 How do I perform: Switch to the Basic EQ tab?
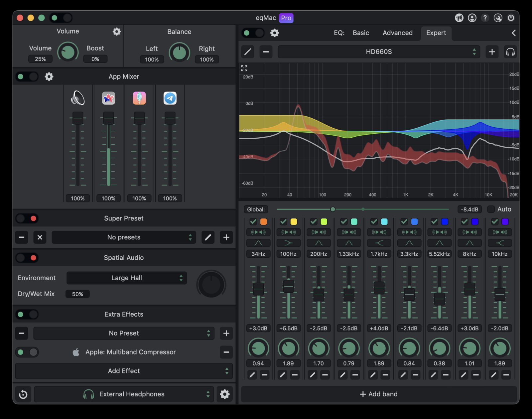click(361, 33)
